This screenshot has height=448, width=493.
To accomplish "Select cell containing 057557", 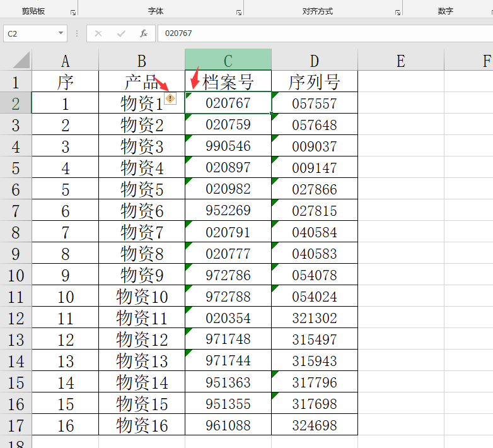I will pyautogui.click(x=315, y=103).
